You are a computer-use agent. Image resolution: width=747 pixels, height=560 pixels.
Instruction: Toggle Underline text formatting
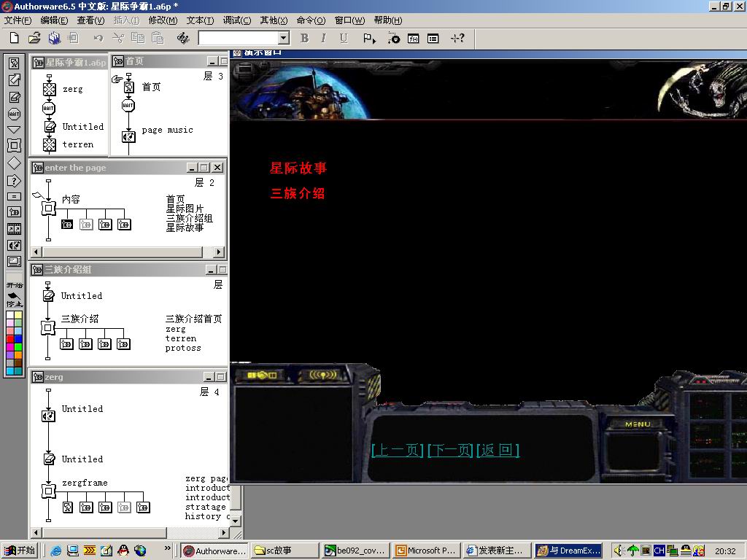tap(344, 38)
